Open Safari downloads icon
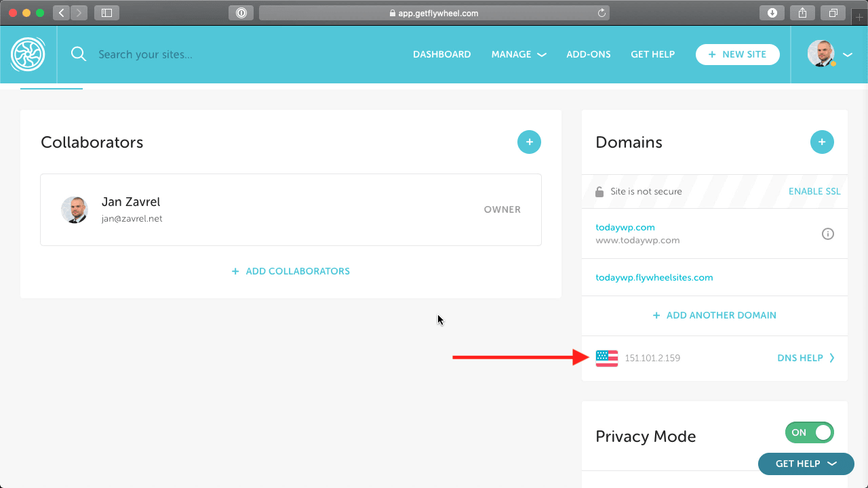This screenshot has height=488, width=868. [772, 12]
